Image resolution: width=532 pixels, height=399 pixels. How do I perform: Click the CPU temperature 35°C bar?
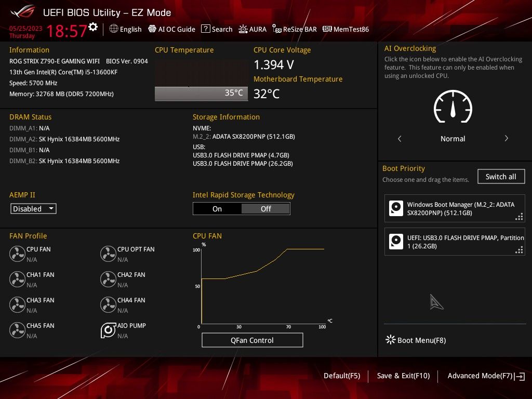pos(201,94)
